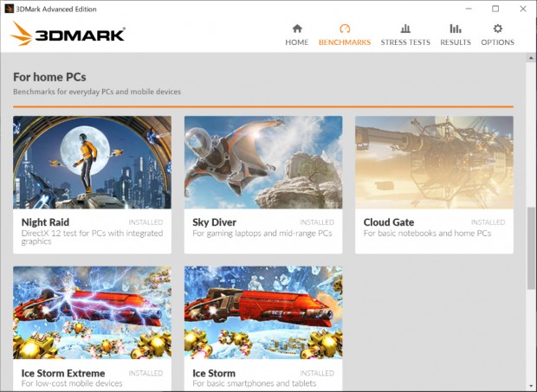Viewport: 537px width, 392px height.
Task: Click INSTALLED label on Sky Diver card
Action: [x=317, y=222]
